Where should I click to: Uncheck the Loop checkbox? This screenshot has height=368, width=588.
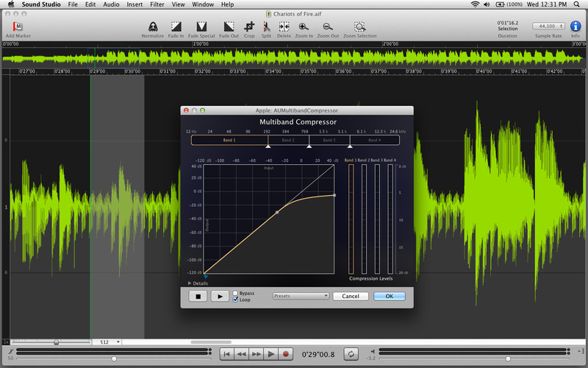click(x=235, y=300)
